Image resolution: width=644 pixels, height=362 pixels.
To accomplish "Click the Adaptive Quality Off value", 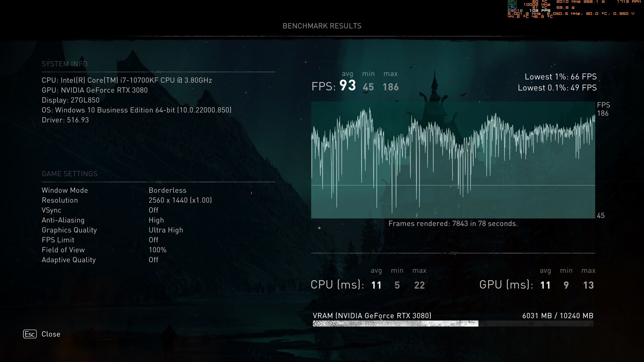I will coord(154,260).
